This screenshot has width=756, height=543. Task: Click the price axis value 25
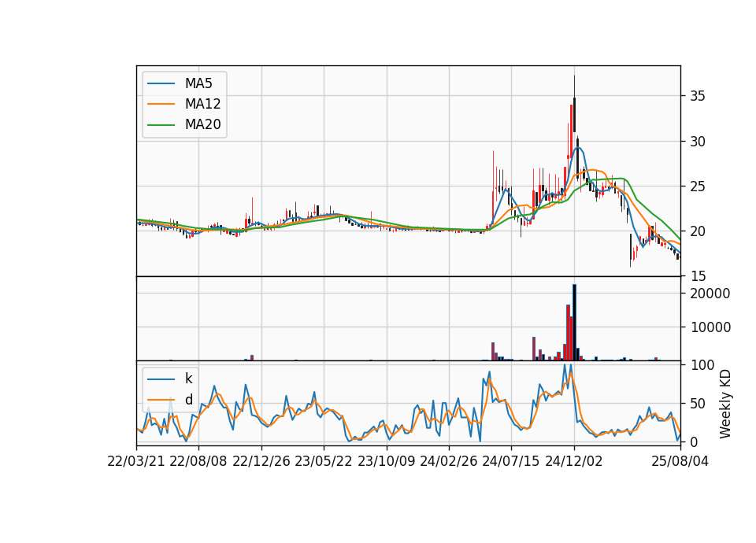[x=697, y=186]
